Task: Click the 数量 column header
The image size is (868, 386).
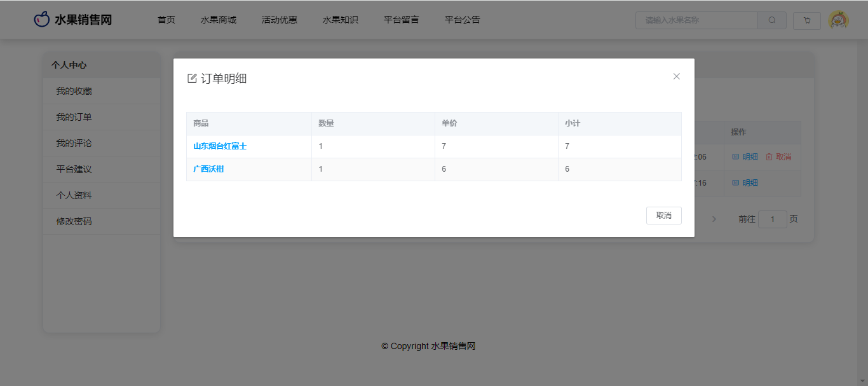Action: (373, 123)
